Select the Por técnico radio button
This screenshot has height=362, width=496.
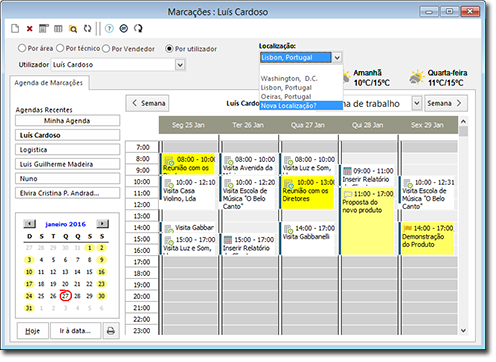(60, 48)
